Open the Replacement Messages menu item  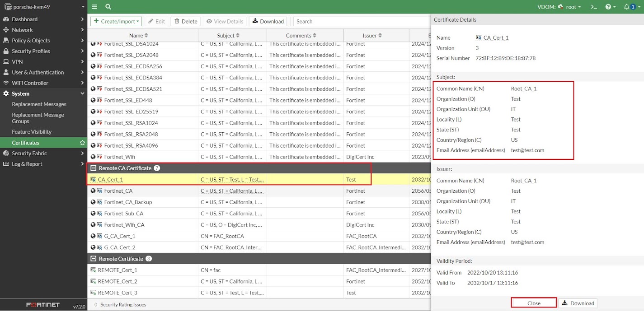(x=39, y=104)
